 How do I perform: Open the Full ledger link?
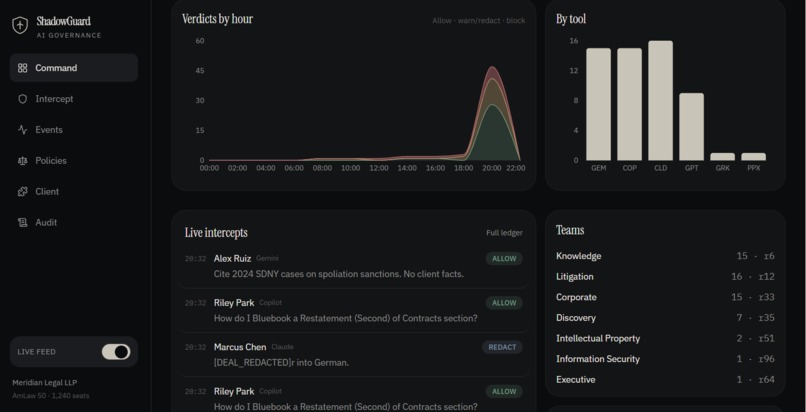pos(504,233)
